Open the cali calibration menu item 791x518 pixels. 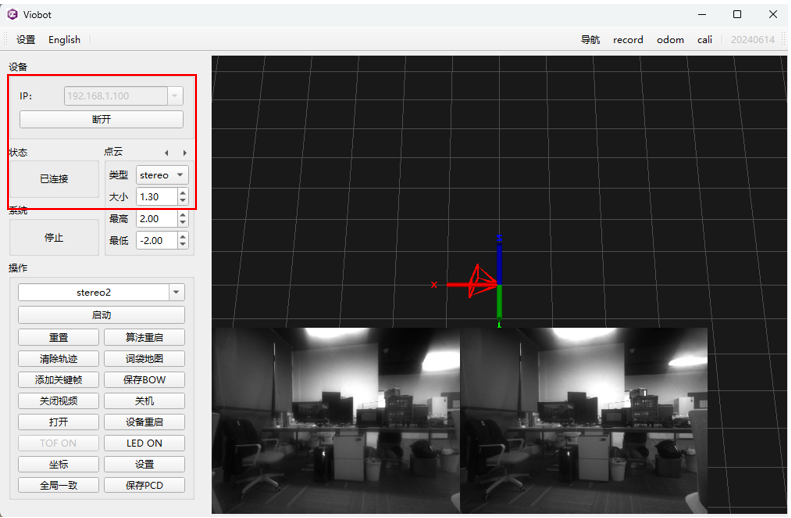[x=705, y=40]
